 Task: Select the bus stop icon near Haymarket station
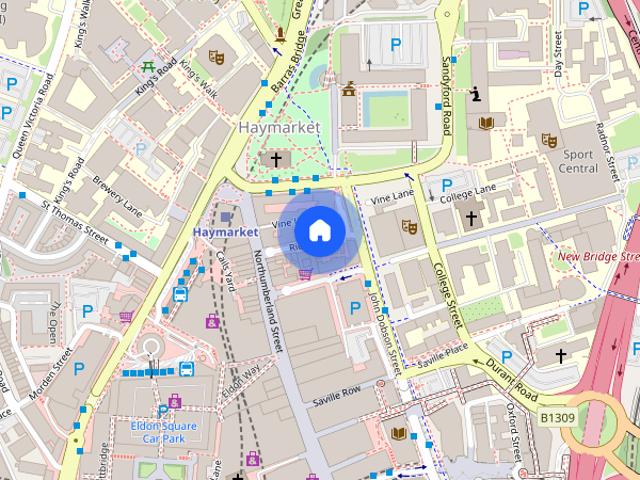181,294
